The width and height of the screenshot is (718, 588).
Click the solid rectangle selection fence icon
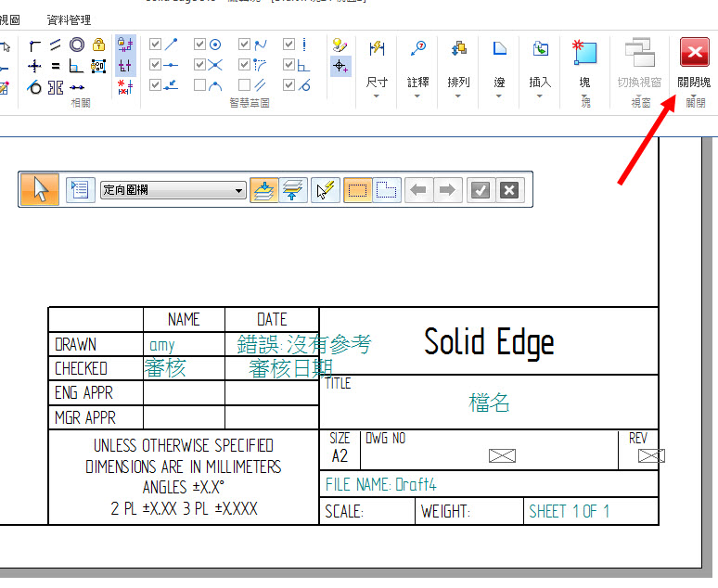pyautogui.click(x=356, y=190)
